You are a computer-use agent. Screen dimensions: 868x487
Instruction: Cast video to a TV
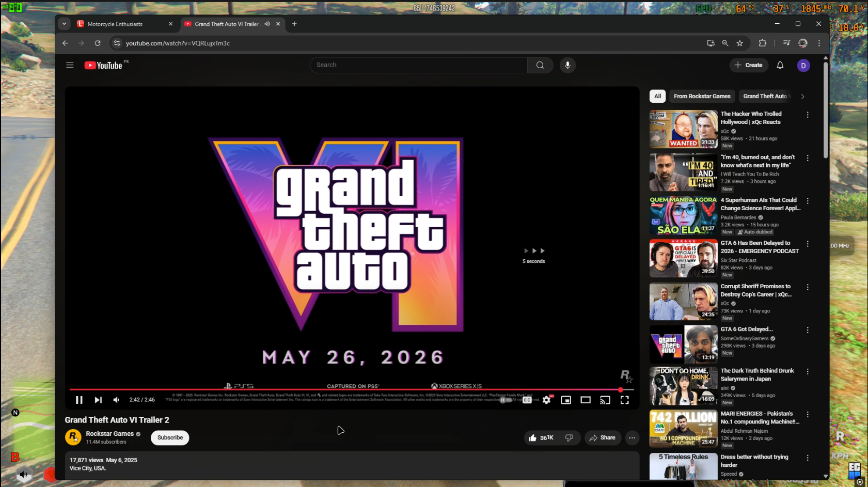pos(605,400)
